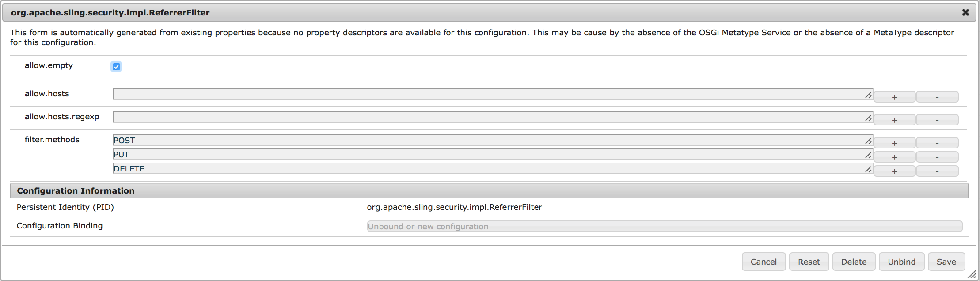Remove the DELETE filter method
The width and height of the screenshot is (980, 281).
(x=937, y=171)
